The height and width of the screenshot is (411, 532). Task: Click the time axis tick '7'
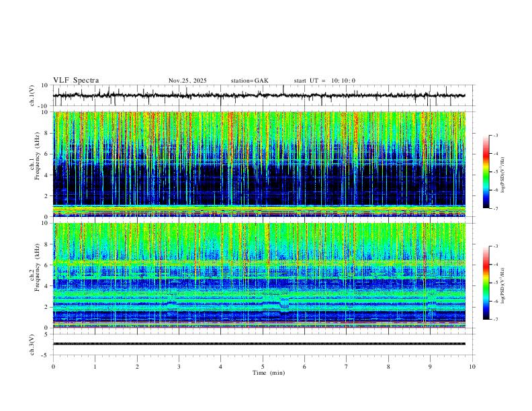coord(347,367)
